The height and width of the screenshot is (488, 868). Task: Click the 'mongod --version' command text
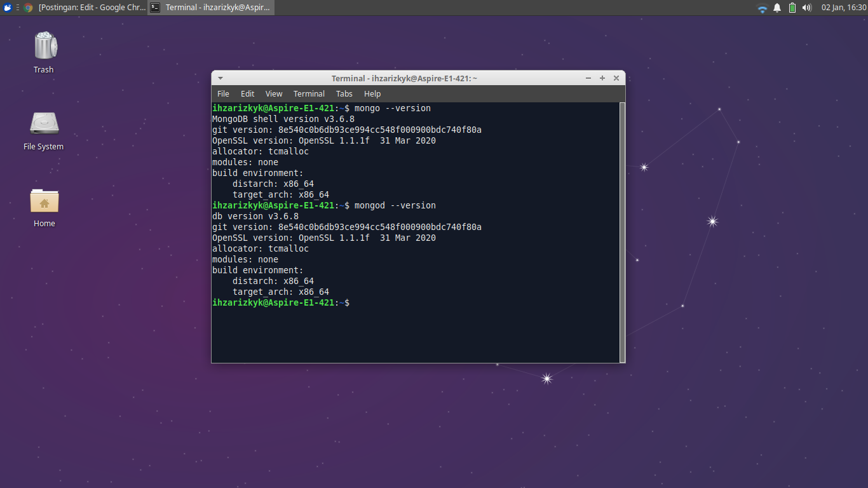pos(395,205)
